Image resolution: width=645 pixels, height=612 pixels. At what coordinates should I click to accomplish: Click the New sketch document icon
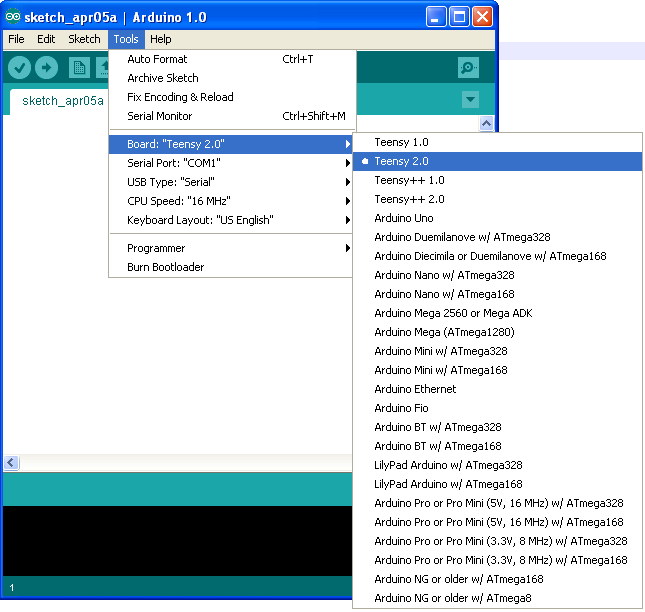(79, 67)
